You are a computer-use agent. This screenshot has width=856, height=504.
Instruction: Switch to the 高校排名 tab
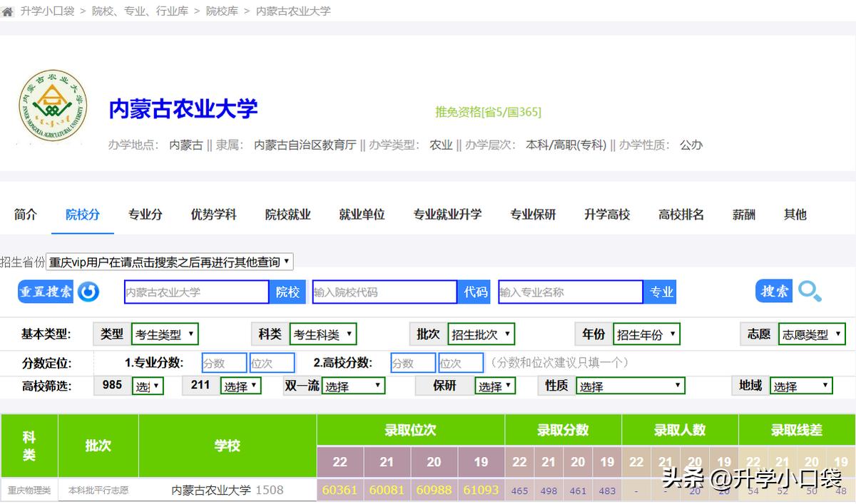(681, 214)
